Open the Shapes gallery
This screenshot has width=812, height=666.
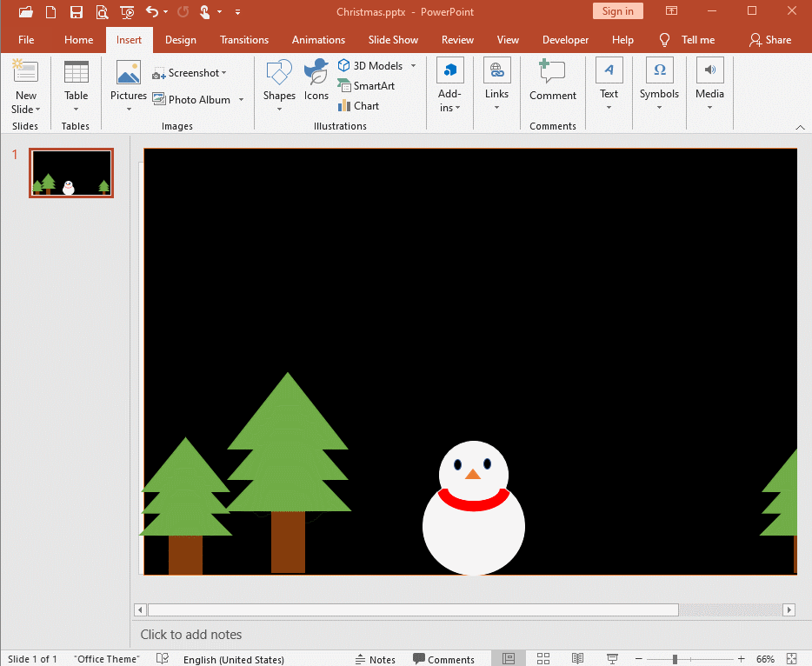[x=279, y=85]
